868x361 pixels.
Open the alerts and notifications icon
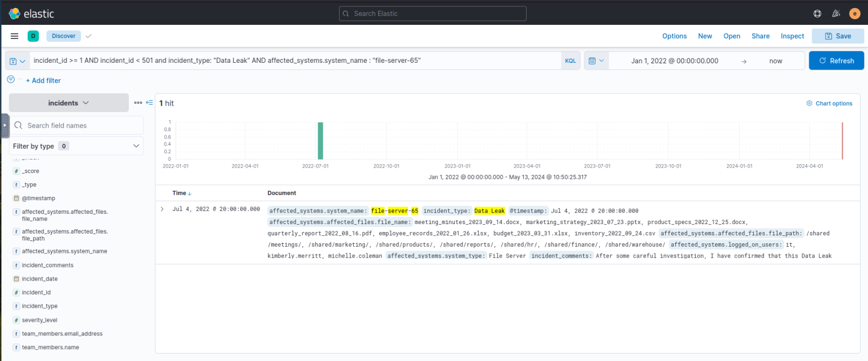pyautogui.click(x=836, y=13)
